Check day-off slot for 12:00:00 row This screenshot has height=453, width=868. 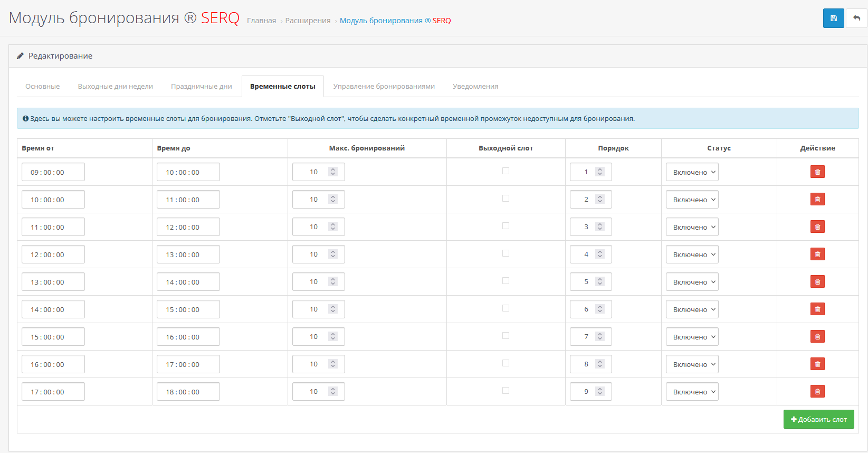(x=505, y=253)
